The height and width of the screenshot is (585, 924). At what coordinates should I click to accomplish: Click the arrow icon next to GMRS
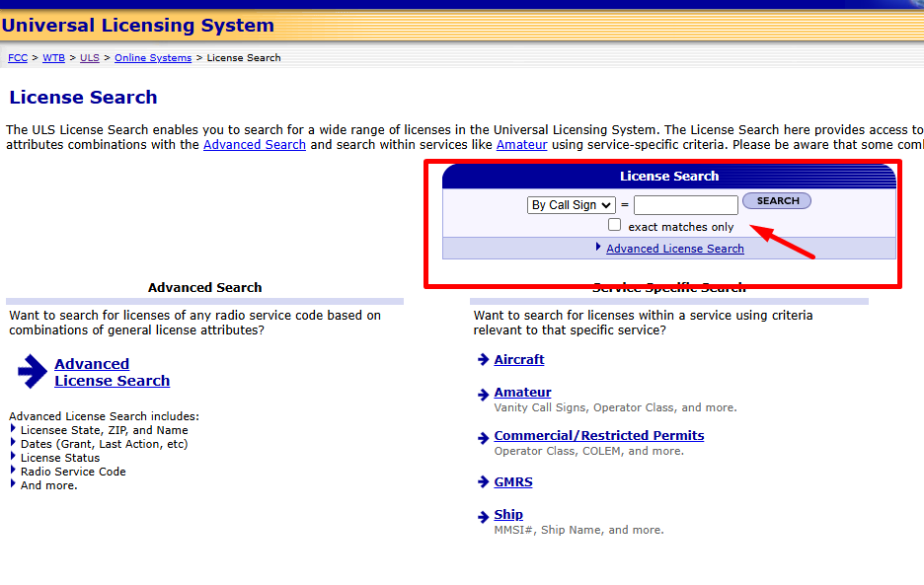pos(483,481)
